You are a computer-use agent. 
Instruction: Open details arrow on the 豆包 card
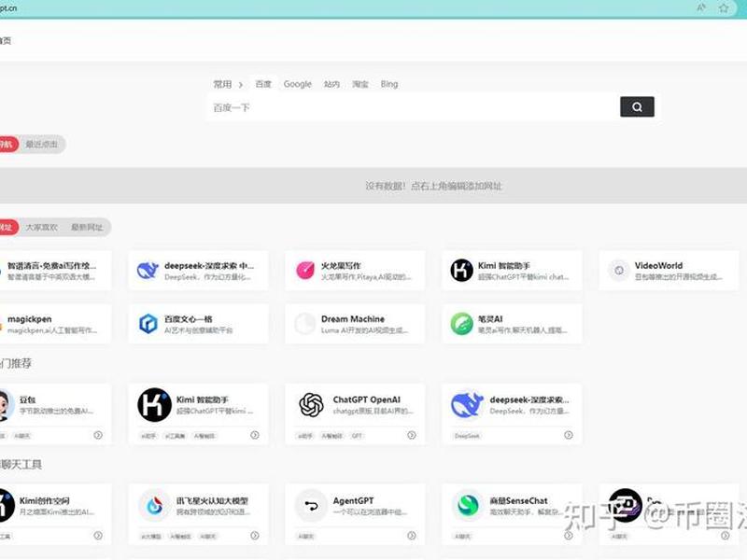point(98,435)
